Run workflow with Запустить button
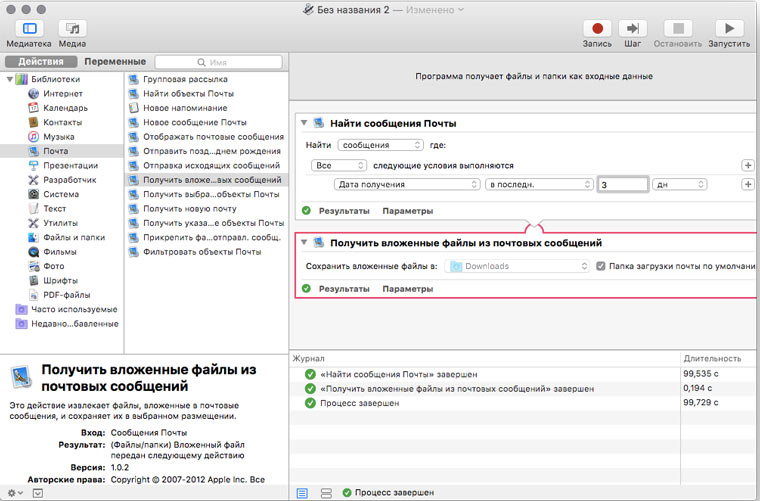The image size is (760, 501). point(729,29)
